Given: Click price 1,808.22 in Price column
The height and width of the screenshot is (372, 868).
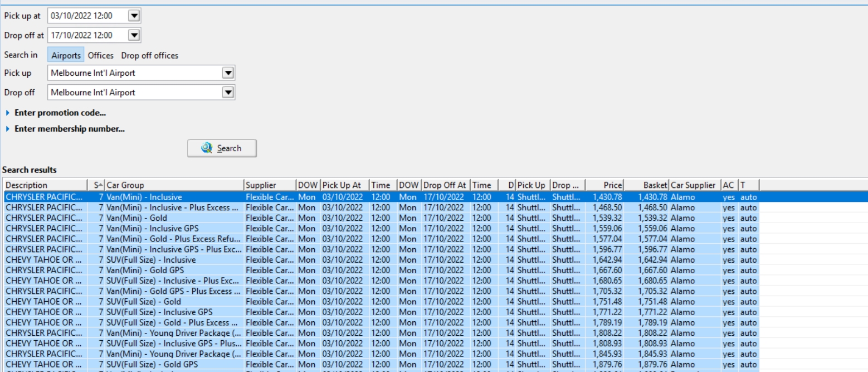Looking at the screenshot, I should pyautogui.click(x=607, y=333).
